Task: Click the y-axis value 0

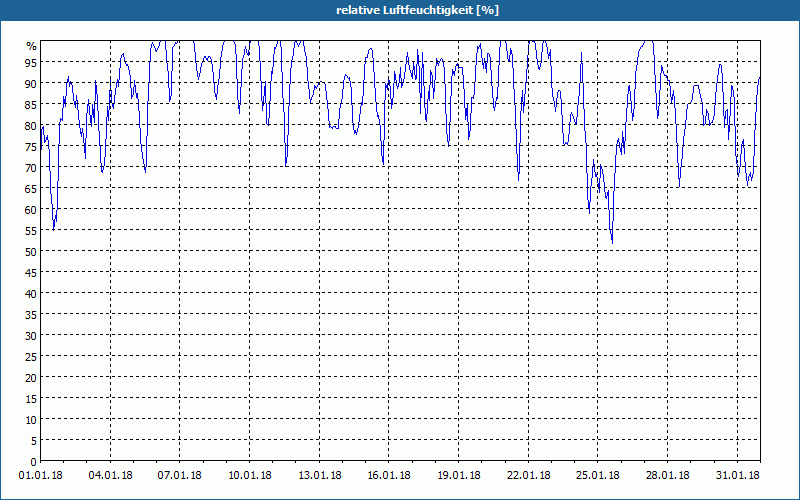Action: [34, 462]
